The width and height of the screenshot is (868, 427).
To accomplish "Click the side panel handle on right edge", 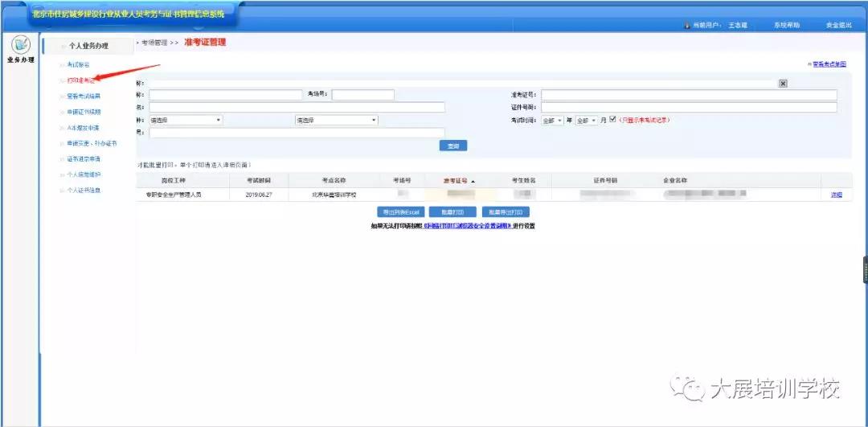I will [864, 270].
